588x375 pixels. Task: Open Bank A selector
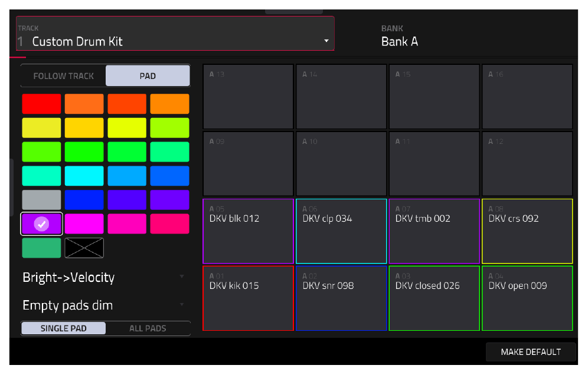(x=399, y=37)
